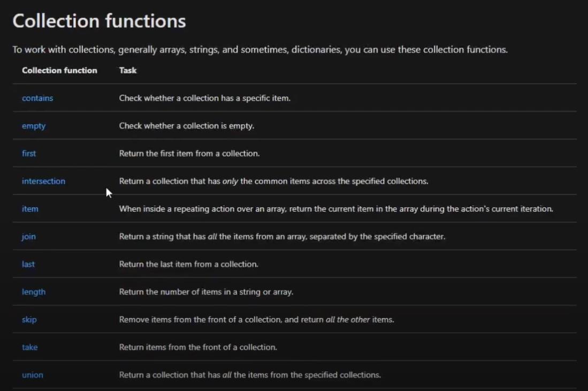Click the Collection function column header
The image size is (588, 391).
pos(59,71)
